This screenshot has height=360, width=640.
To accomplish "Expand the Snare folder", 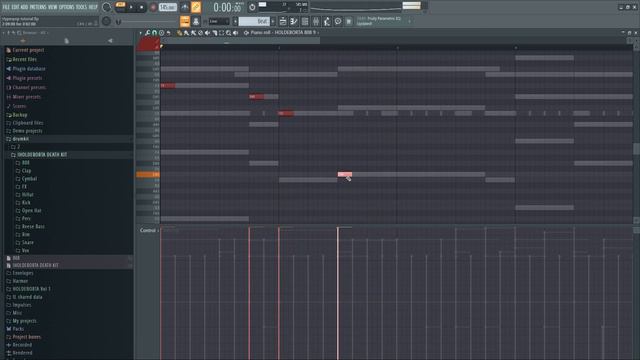I will (x=27, y=242).
